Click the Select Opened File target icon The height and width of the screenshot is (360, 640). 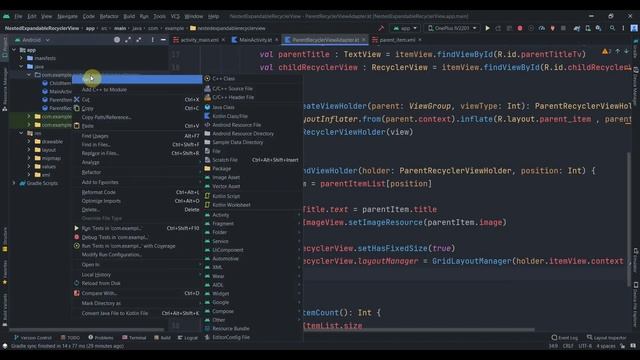tap(117, 40)
